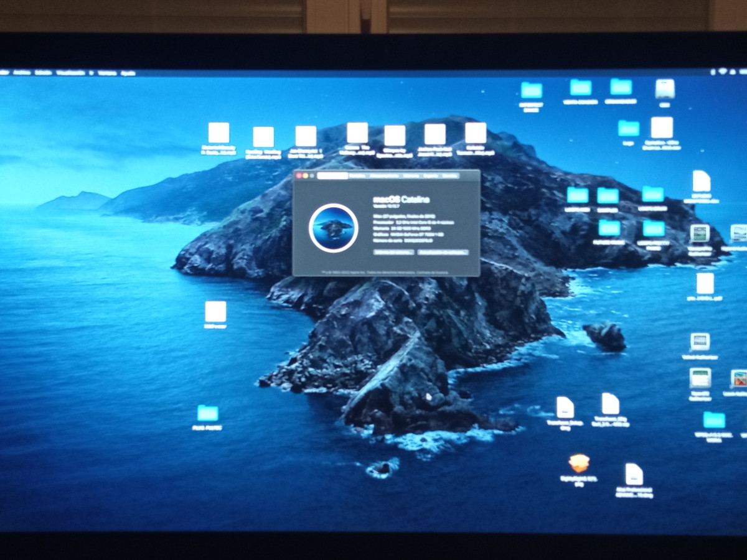This screenshot has height=560, width=747.
Task: Click the Wi-Fi icon in menu bar
Action: (x=723, y=72)
